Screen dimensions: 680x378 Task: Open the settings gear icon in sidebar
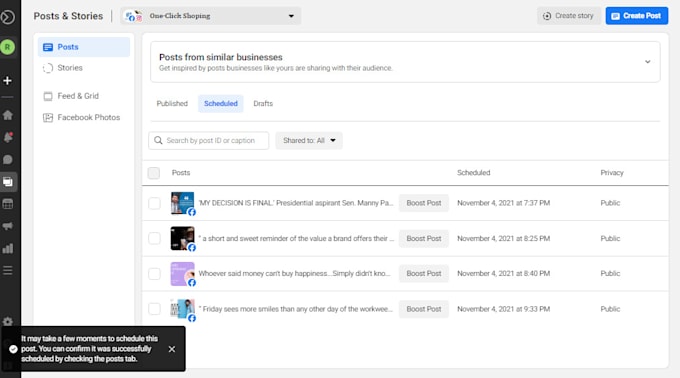(7, 321)
